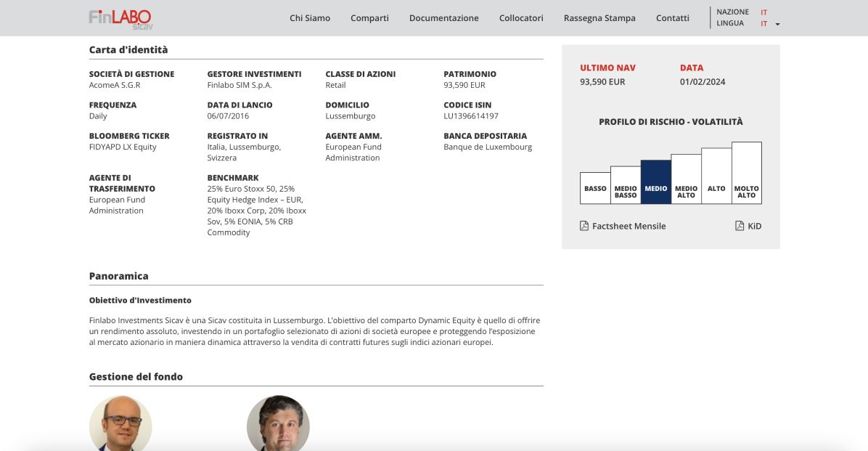Click the 'Carta d'identità' heading

(x=128, y=50)
